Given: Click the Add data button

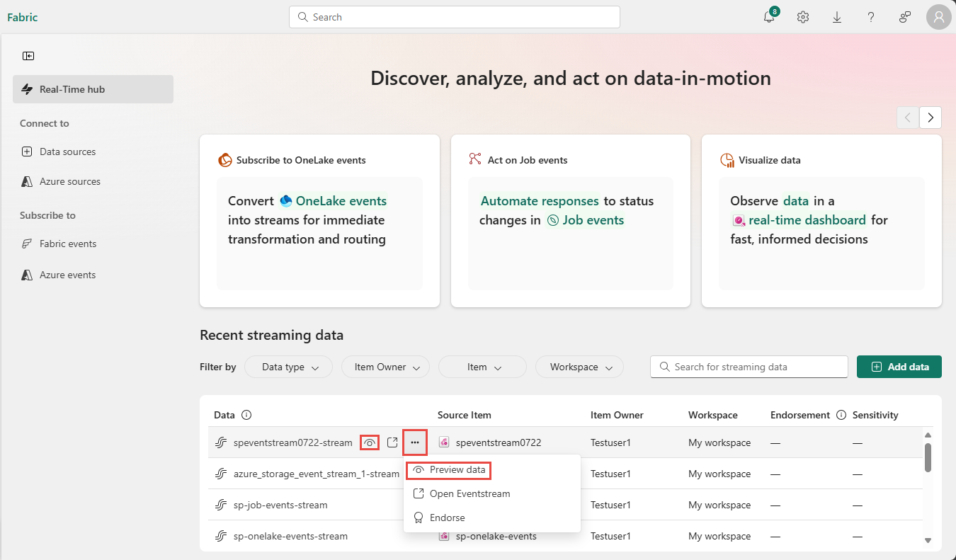Looking at the screenshot, I should pos(899,367).
